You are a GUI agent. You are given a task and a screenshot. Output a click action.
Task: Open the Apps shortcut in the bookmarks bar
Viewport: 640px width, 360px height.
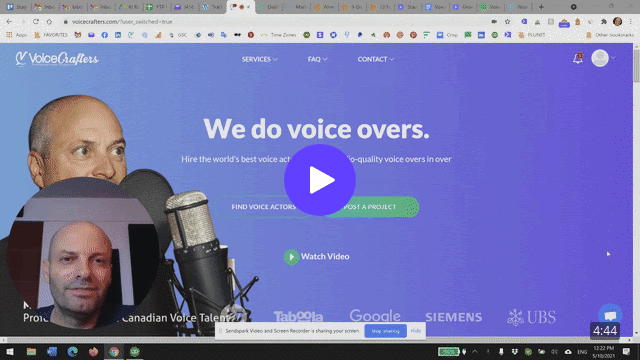[x=16, y=35]
